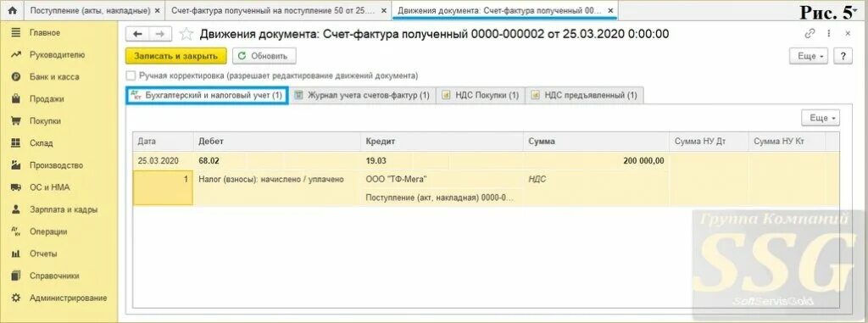Open Справочники section
Screen dimensions: 868x323
coord(54,276)
